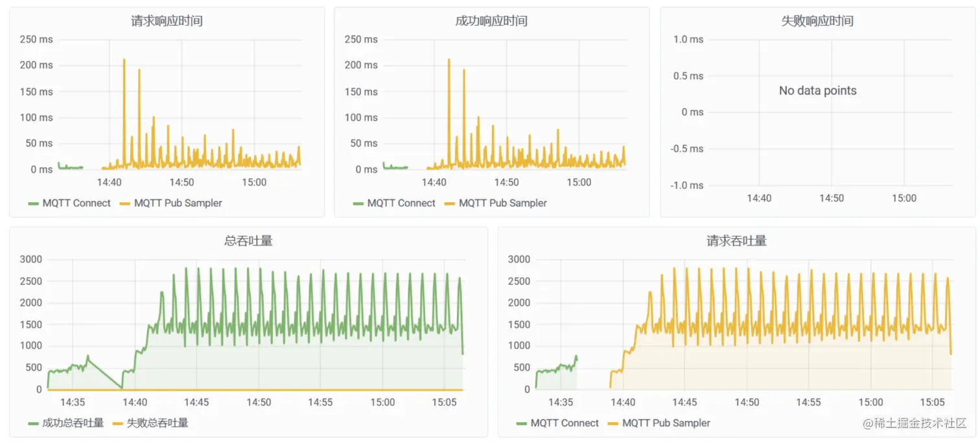Click the 'No data points' message
980x443 pixels.
pos(817,91)
